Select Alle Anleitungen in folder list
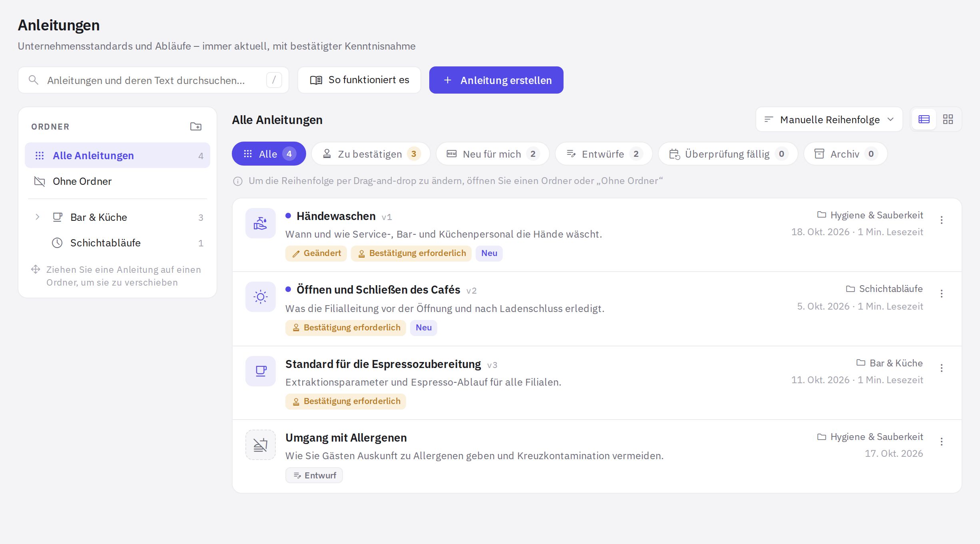 (x=117, y=155)
